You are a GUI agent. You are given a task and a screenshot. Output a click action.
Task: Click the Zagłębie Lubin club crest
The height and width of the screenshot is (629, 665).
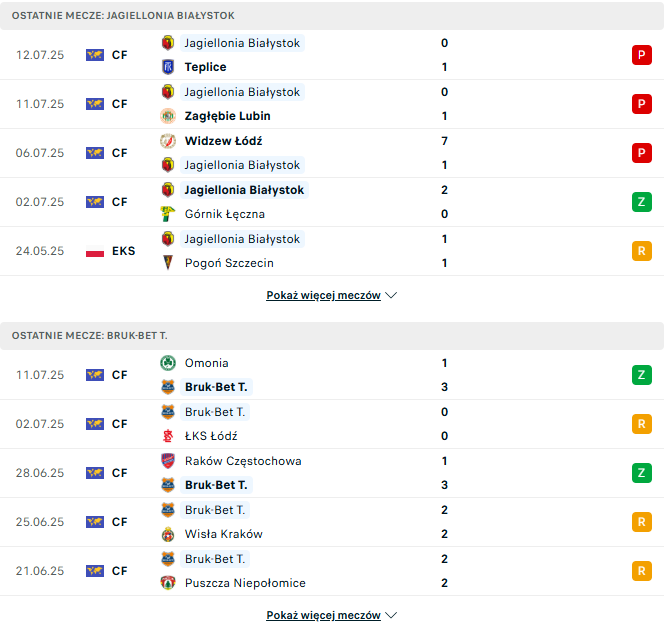pos(167,116)
